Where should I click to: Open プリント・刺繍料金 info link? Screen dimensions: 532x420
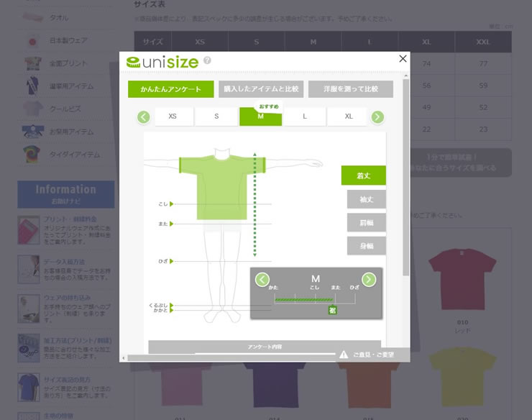tap(70, 219)
